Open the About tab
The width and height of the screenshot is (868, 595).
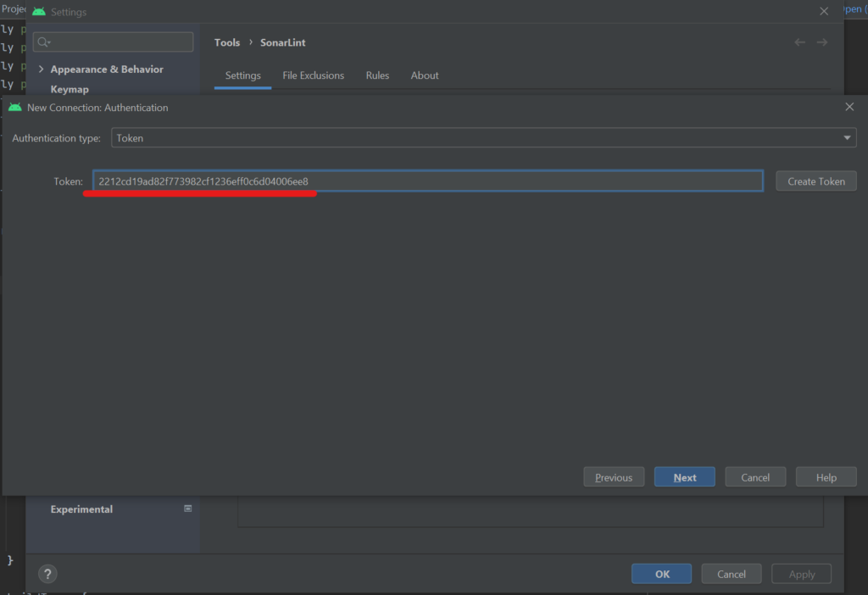coord(425,75)
